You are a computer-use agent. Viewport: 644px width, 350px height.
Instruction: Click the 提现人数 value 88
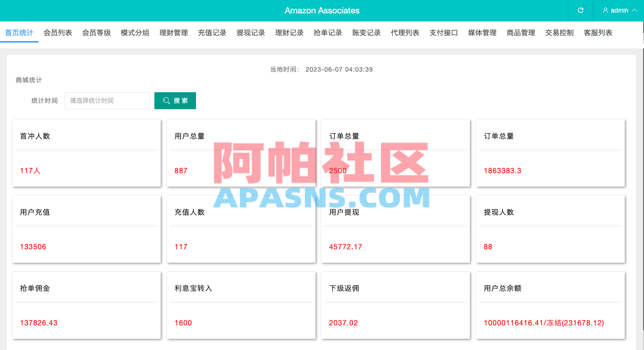[488, 247]
